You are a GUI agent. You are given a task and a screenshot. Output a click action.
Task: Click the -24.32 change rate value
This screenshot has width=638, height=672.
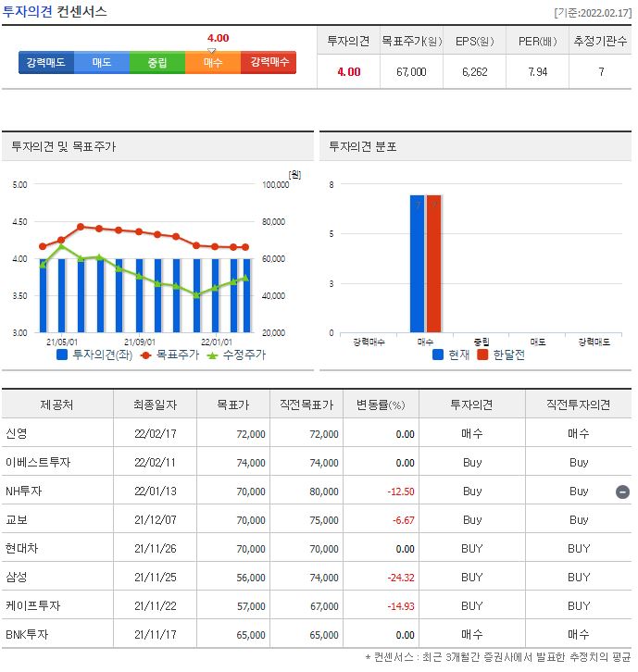[x=401, y=578]
